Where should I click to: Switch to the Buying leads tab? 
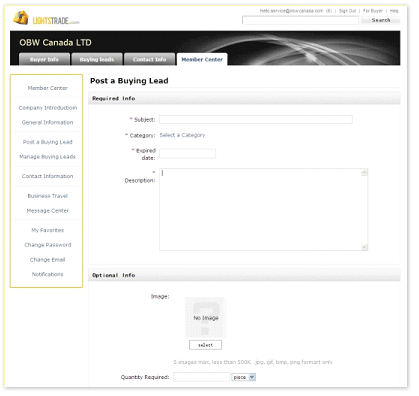pos(97,59)
